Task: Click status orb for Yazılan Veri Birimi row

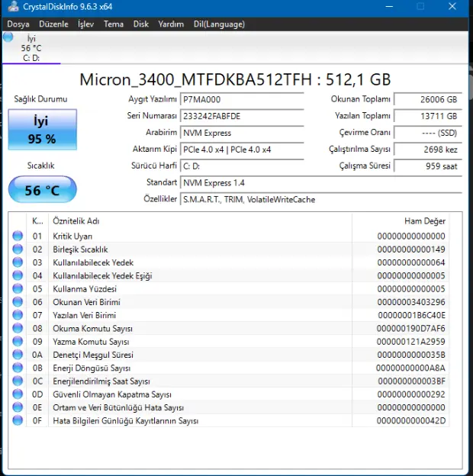Action: pos(18,315)
